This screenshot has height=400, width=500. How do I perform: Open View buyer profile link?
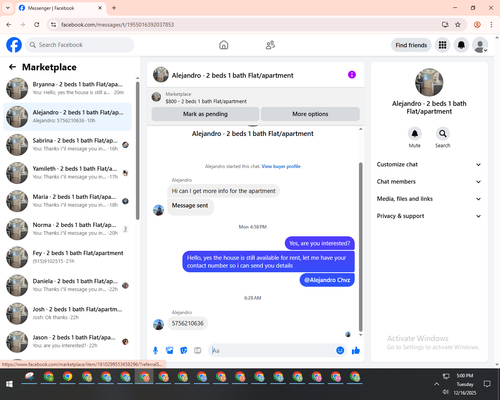281,166
